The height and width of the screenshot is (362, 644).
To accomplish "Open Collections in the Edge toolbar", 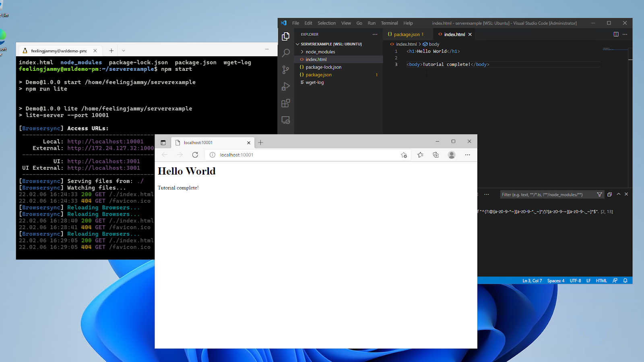I will click(x=436, y=155).
